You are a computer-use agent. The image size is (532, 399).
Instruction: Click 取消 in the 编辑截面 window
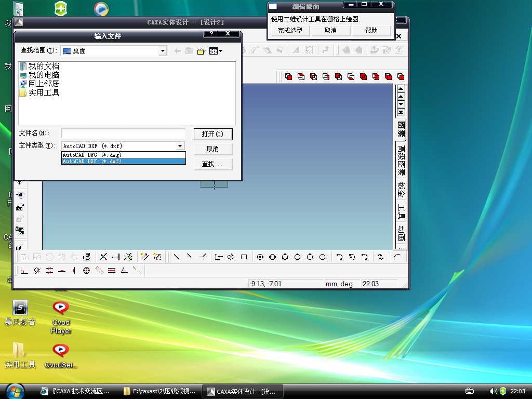330,31
